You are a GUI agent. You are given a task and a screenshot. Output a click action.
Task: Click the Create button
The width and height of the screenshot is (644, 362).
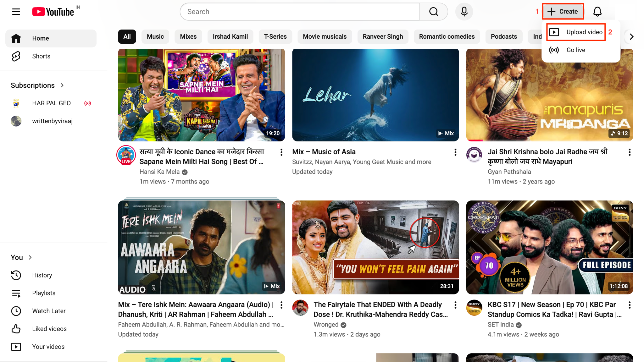pyautogui.click(x=563, y=12)
